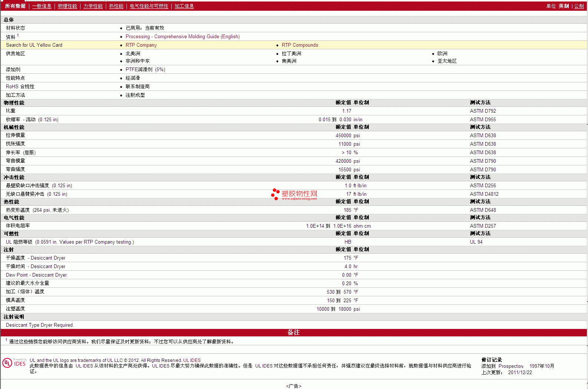Click the 建议的最大水分含量 row label

point(27,283)
